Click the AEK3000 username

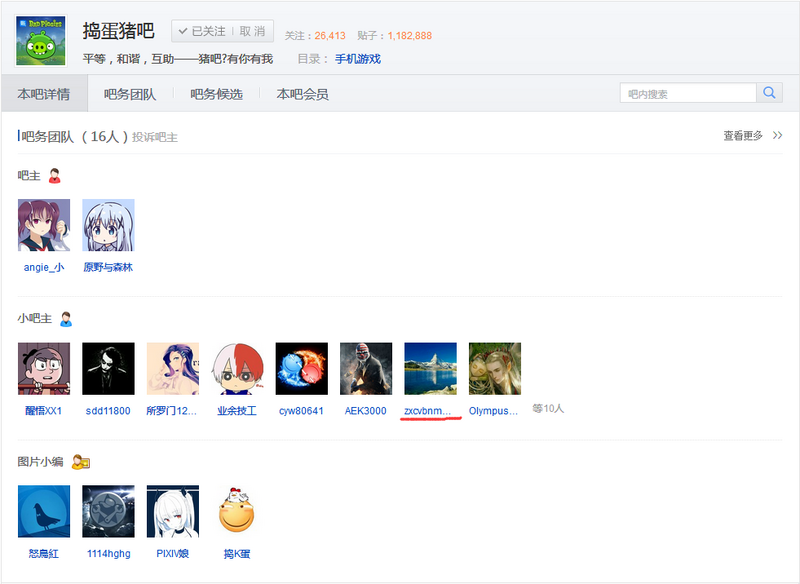click(366, 411)
